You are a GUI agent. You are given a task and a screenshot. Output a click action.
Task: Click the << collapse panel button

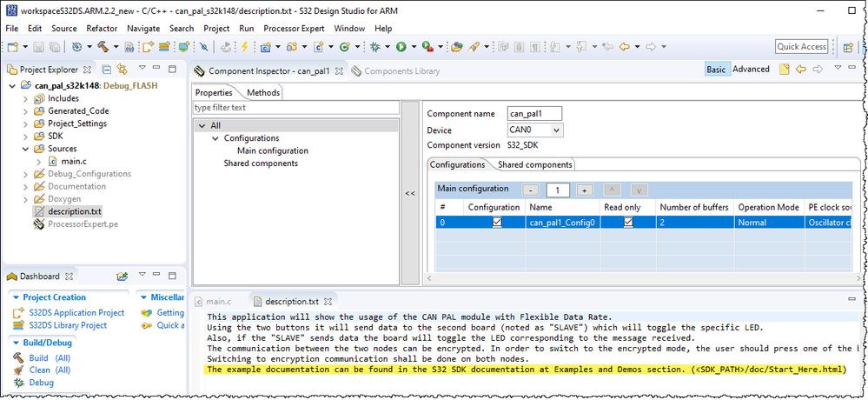coord(410,193)
